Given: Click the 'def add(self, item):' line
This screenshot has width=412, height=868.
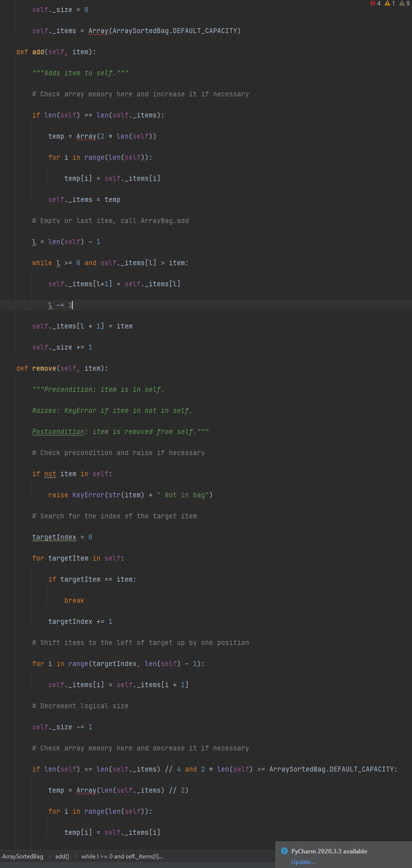Looking at the screenshot, I should point(56,52).
